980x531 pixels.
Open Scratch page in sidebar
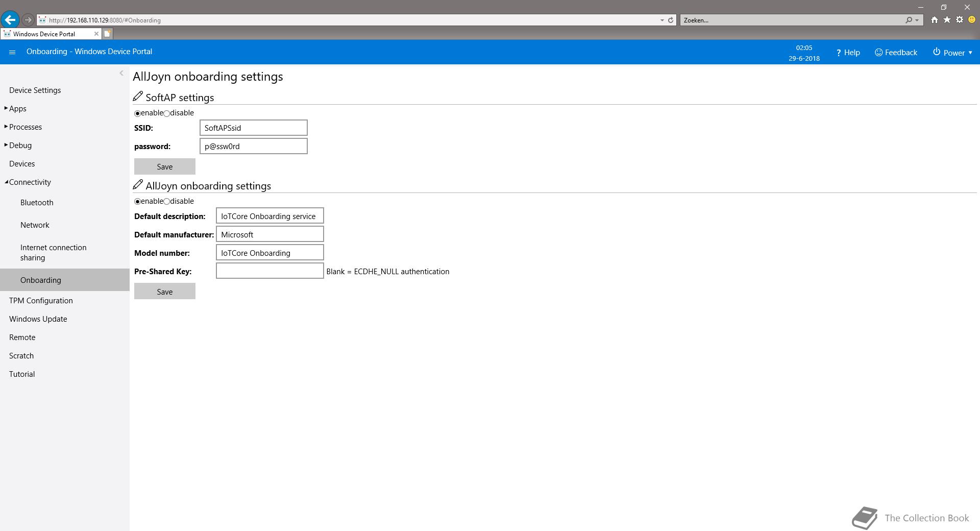(x=21, y=355)
